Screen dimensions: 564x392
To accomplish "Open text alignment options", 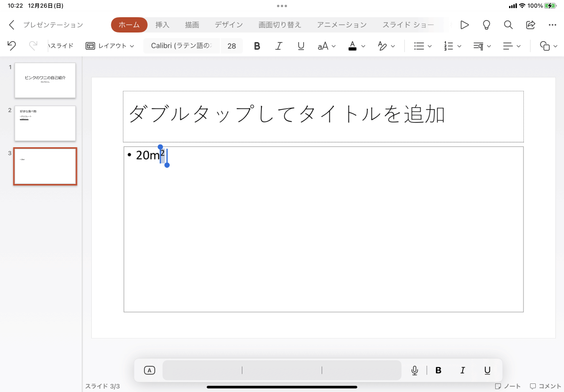I will (511, 46).
